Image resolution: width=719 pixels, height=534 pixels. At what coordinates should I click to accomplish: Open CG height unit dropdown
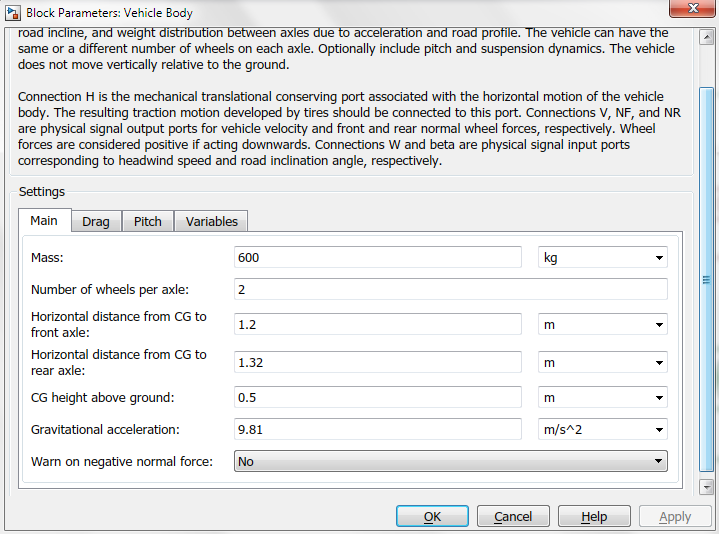click(x=603, y=397)
